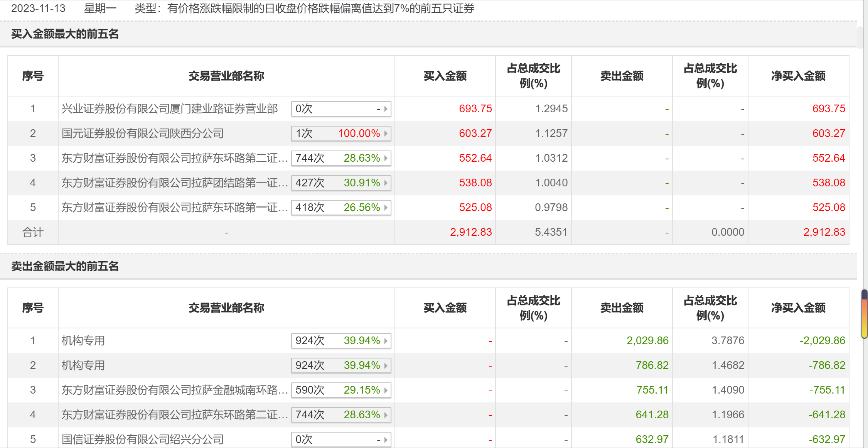This screenshot has height=448, width=868.
Task: Click the page scrollbar thumb on right edge
Action: [x=865, y=314]
